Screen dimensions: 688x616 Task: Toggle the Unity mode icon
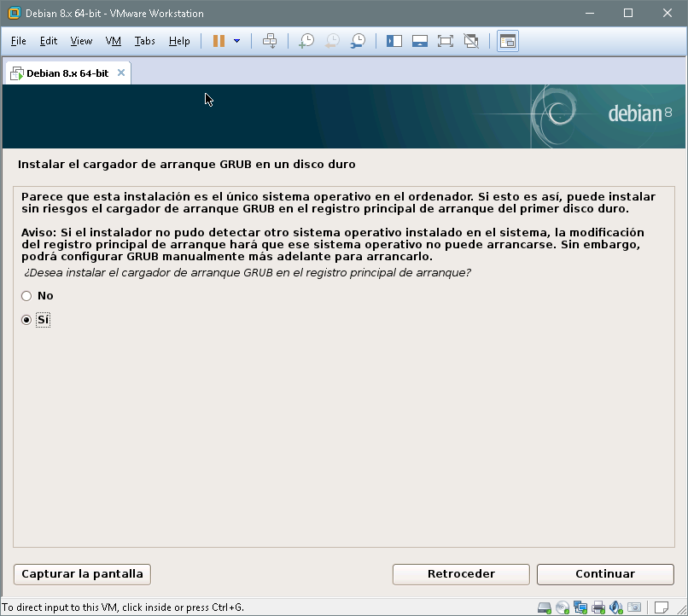[x=470, y=41]
